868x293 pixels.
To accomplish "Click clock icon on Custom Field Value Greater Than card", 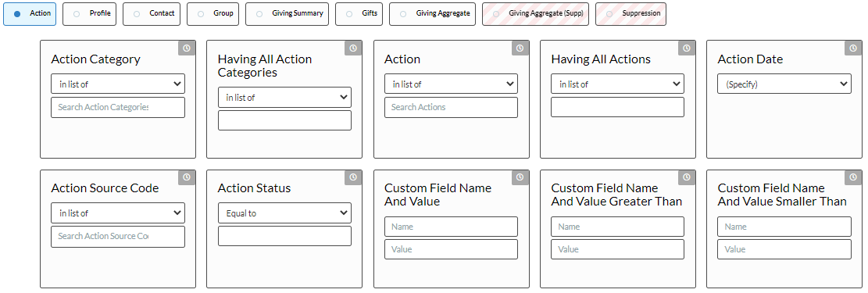I will point(687,177).
